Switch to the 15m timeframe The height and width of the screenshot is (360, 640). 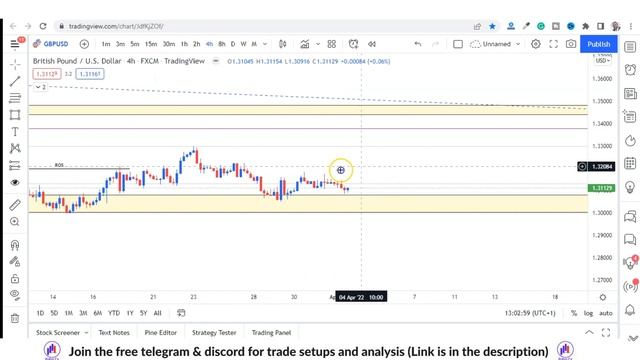[x=151, y=44]
